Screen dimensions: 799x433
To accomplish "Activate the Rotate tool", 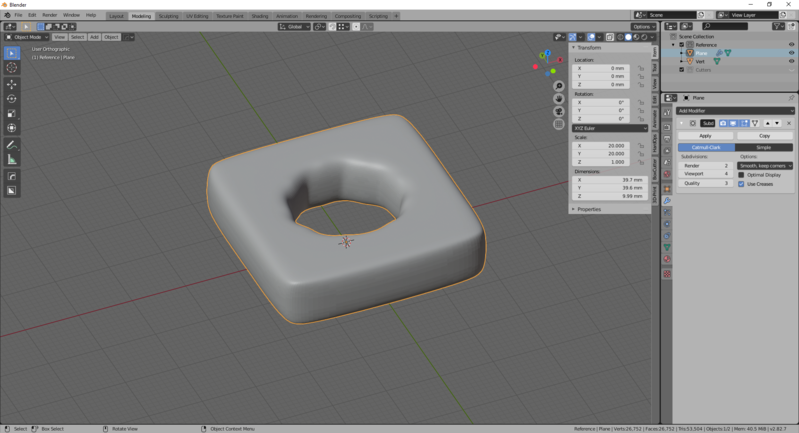I will point(12,99).
